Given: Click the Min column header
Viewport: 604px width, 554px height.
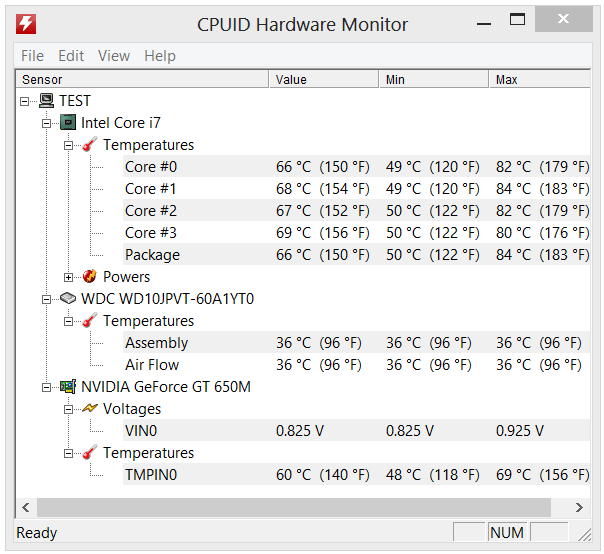Looking at the screenshot, I should pyautogui.click(x=434, y=79).
